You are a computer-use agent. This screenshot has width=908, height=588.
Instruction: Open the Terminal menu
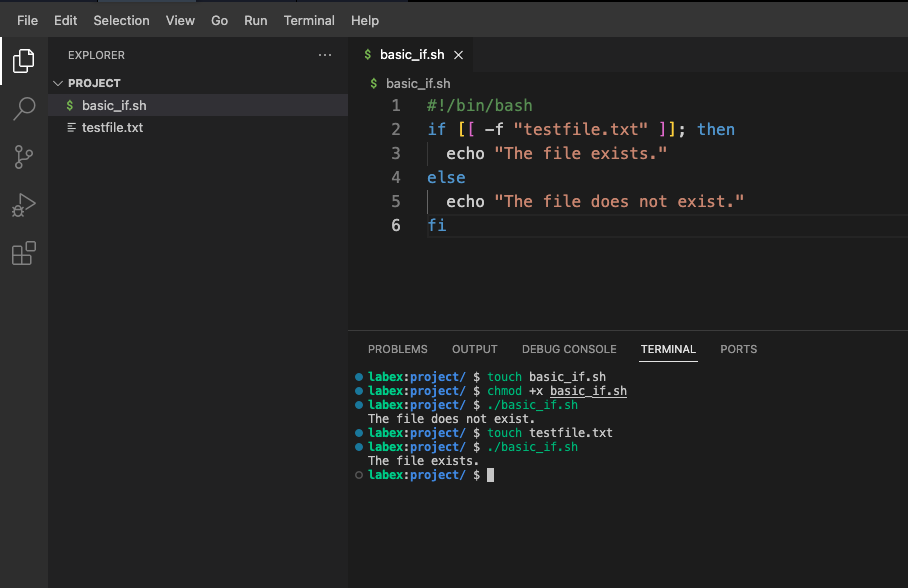308,20
